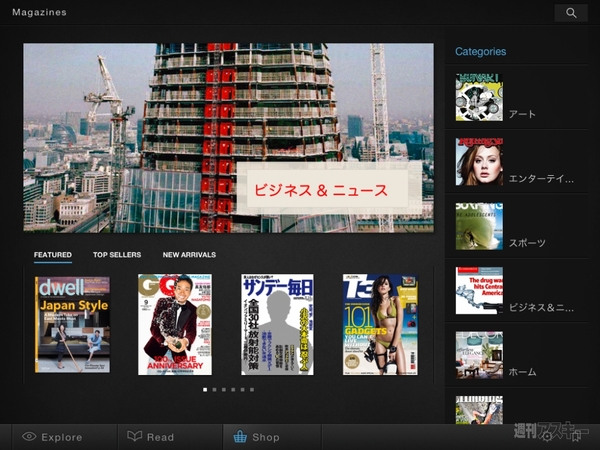Open the Explore label in bottom bar
The width and height of the screenshot is (600, 450).
(x=62, y=437)
